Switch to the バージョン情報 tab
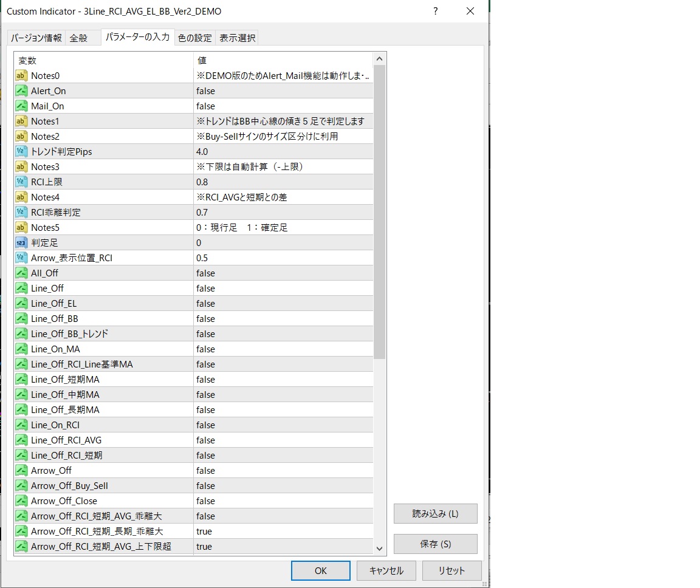The width and height of the screenshot is (700, 588). tap(36, 38)
